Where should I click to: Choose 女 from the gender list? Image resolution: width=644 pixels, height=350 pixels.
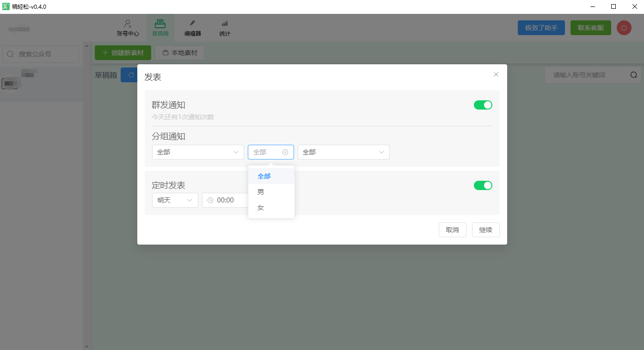(x=261, y=208)
